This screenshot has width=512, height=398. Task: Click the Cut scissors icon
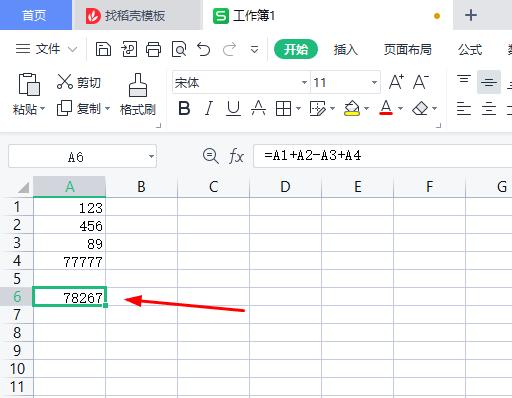coord(65,82)
